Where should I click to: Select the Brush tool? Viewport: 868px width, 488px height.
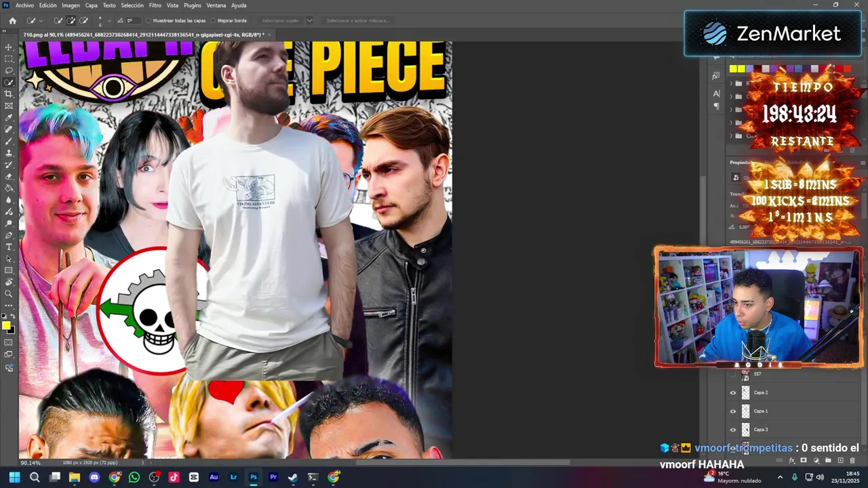(9, 141)
